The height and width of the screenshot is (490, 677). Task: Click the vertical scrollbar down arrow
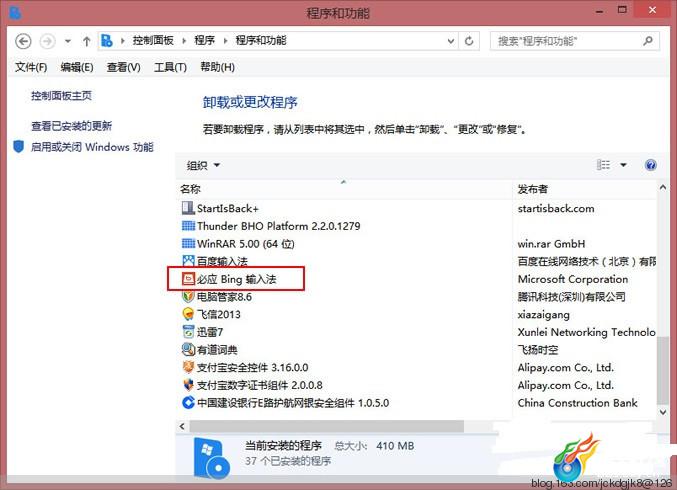[x=663, y=412]
